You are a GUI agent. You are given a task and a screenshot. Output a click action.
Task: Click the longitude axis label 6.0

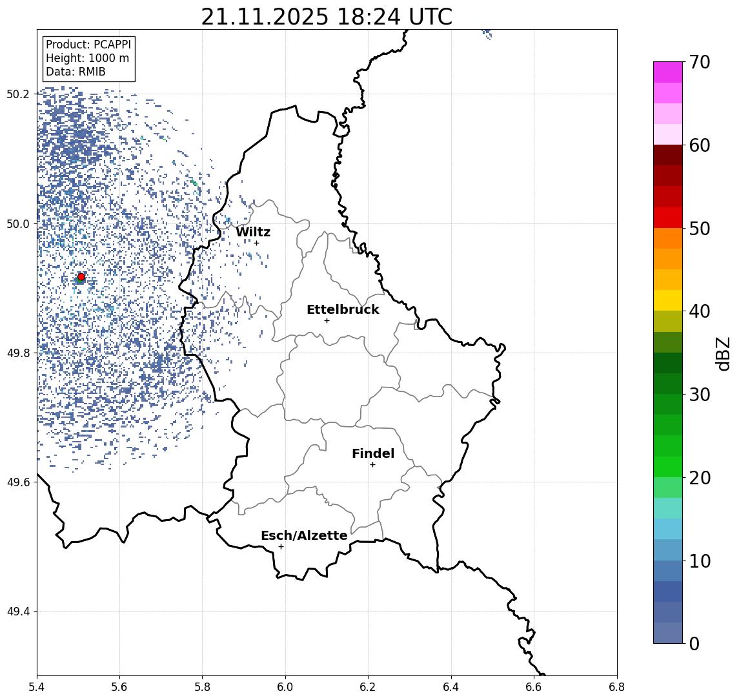coord(285,687)
